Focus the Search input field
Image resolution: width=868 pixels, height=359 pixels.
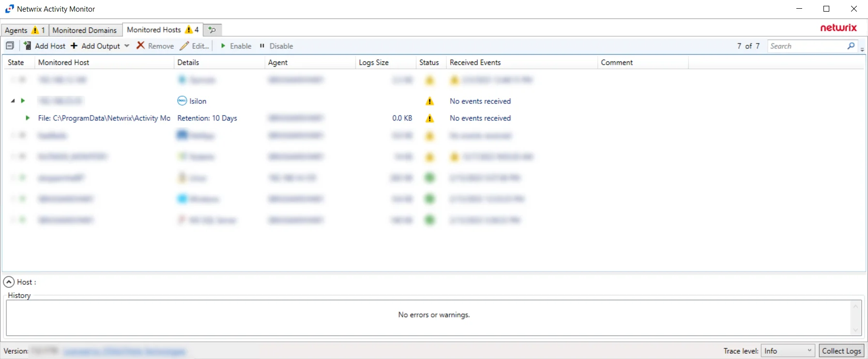coord(807,46)
